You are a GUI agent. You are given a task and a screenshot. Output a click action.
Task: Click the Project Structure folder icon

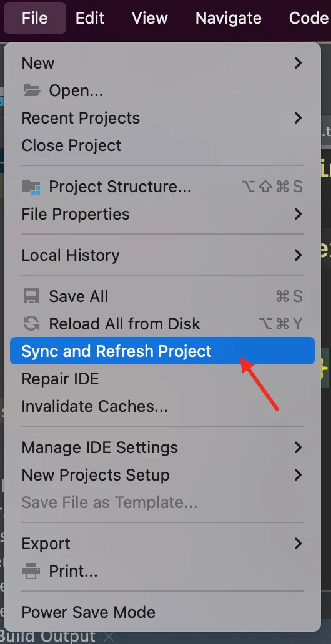click(x=31, y=187)
